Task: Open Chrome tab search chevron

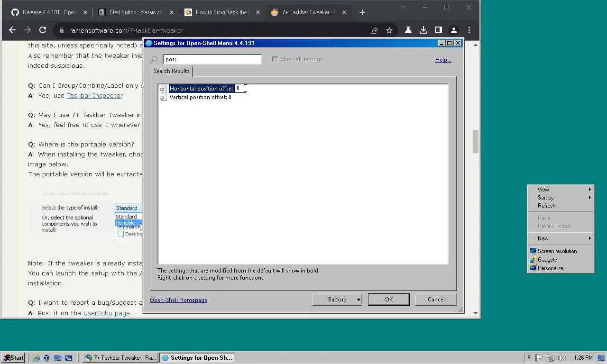Action: pyautogui.click(x=403, y=7)
